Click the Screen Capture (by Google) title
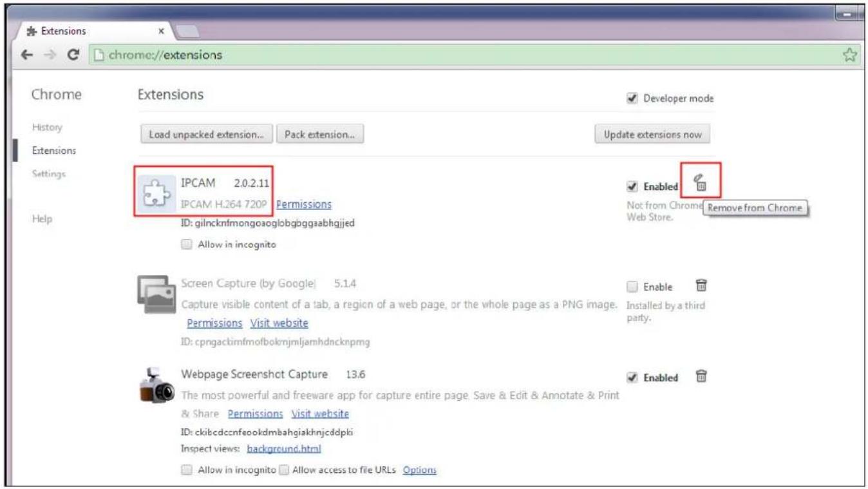 249,283
